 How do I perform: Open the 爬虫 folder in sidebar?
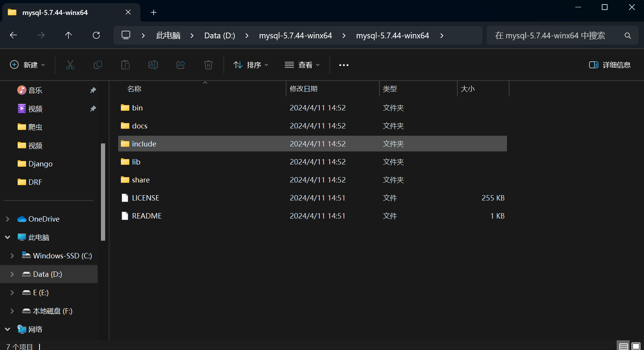pyautogui.click(x=30, y=127)
